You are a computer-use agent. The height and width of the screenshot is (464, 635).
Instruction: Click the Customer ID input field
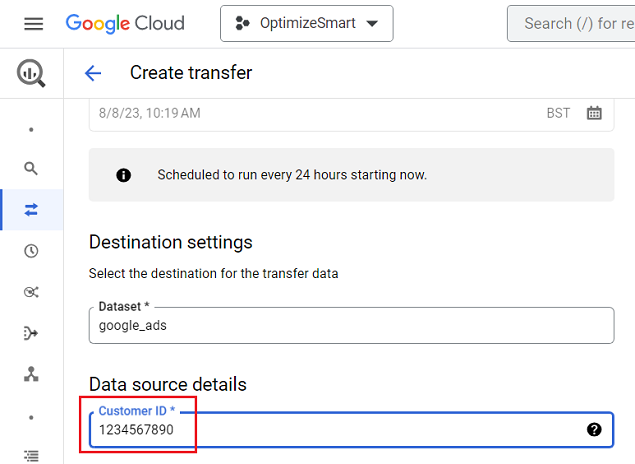click(351, 430)
